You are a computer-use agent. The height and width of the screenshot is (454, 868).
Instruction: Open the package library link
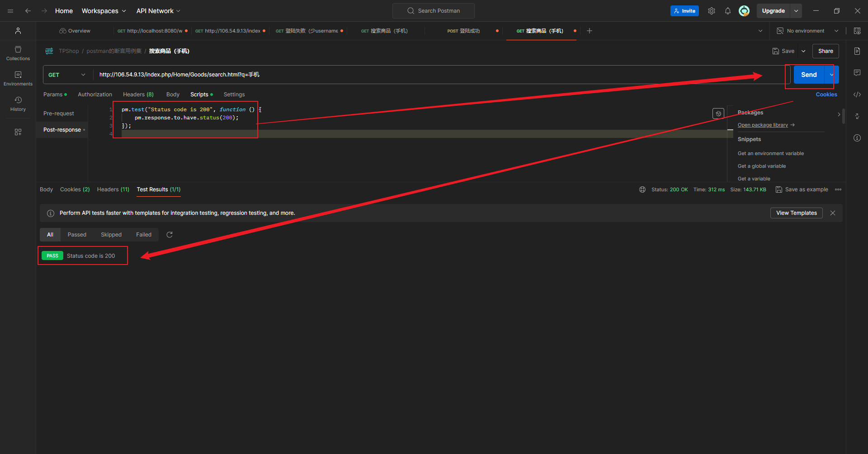tap(763, 125)
